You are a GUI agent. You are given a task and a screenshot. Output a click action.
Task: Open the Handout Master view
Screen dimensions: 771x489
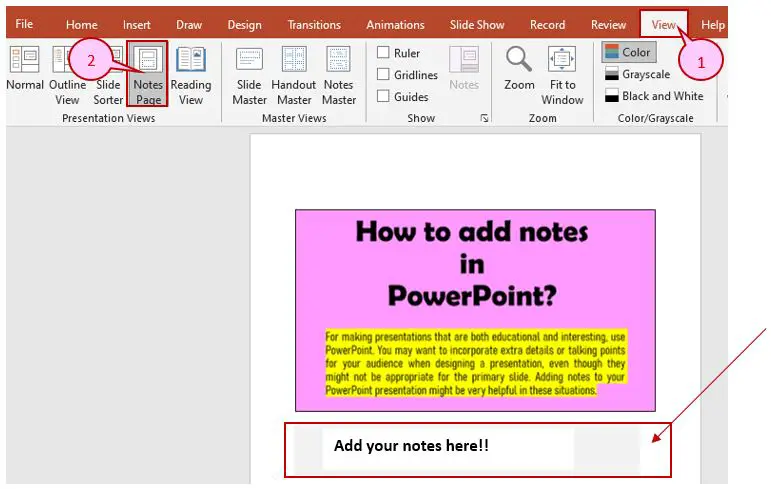[294, 75]
